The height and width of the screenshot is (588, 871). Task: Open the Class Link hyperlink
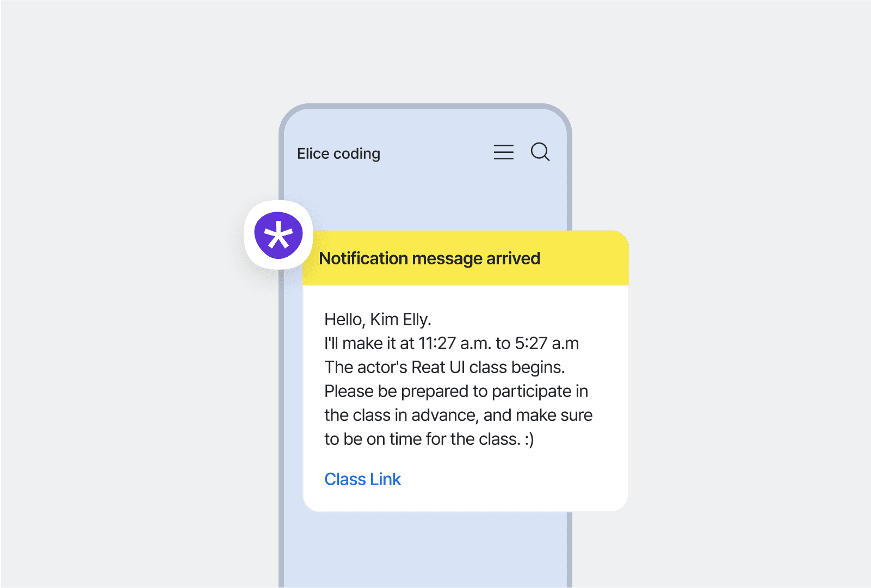[362, 479]
